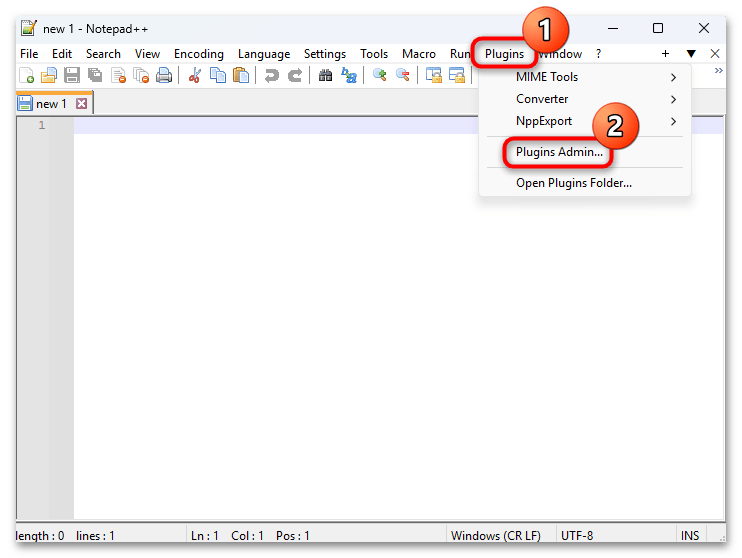Image resolution: width=742 pixels, height=558 pixels.
Task: Click the toolbar overflow chevron
Action: (x=718, y=71)
